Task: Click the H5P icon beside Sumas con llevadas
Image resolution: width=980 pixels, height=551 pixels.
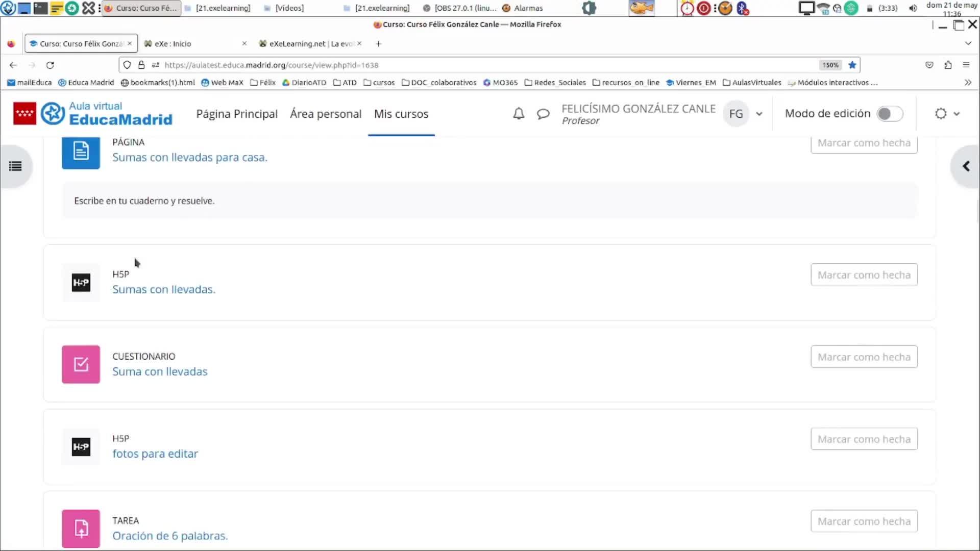Action: [x=81, y=283]
